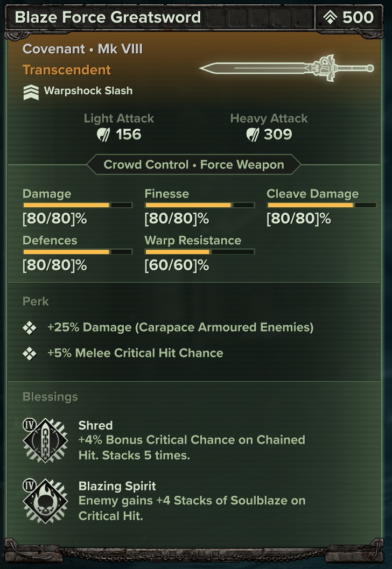
Task: Click the Damage stat bar
Action: [x=78, y=205]
